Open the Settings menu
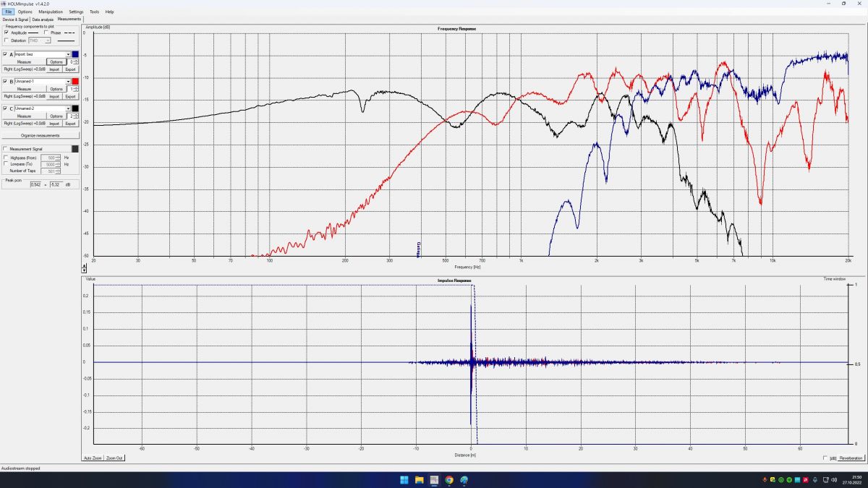Viewport: 868px width, 488px height. [76, 12]
